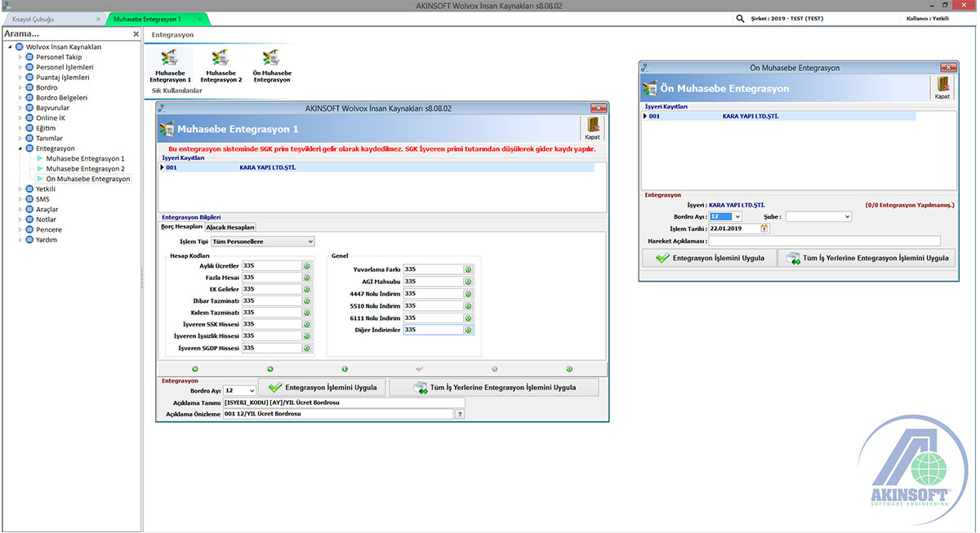
Task: Click Kapat icon in Muhasebe Entegrasyon 1 window
Action: point(592,129)
